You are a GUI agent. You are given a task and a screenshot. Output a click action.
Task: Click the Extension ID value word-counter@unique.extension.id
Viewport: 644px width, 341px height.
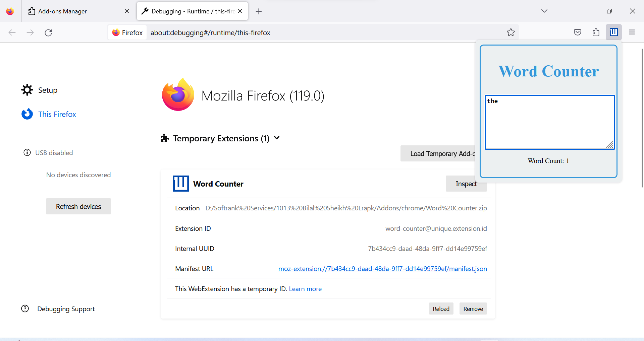click(x=436, y=228)
